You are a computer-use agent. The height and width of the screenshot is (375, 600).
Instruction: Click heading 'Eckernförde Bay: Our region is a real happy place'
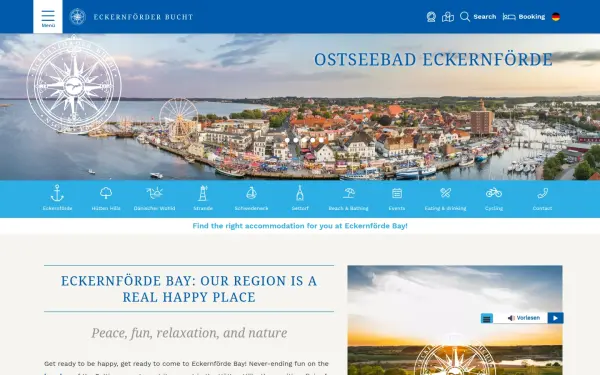coord(189,289)
